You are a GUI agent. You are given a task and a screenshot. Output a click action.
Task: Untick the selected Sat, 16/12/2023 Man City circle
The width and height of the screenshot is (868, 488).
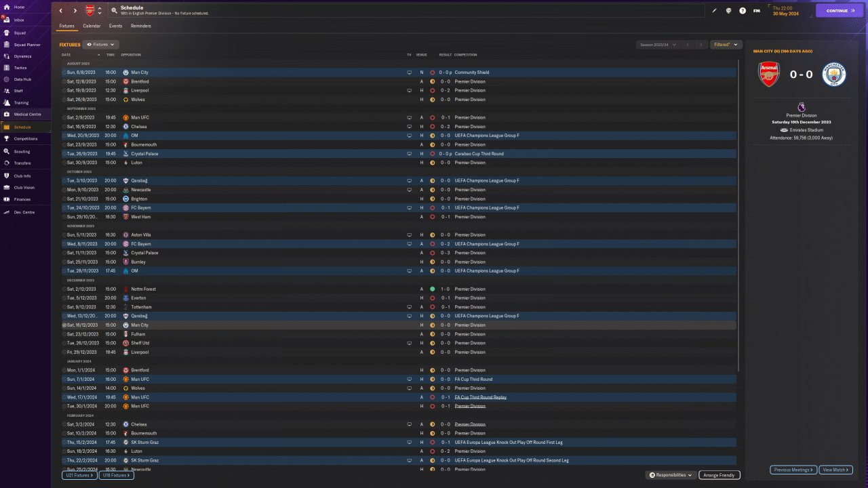(64, 325)
